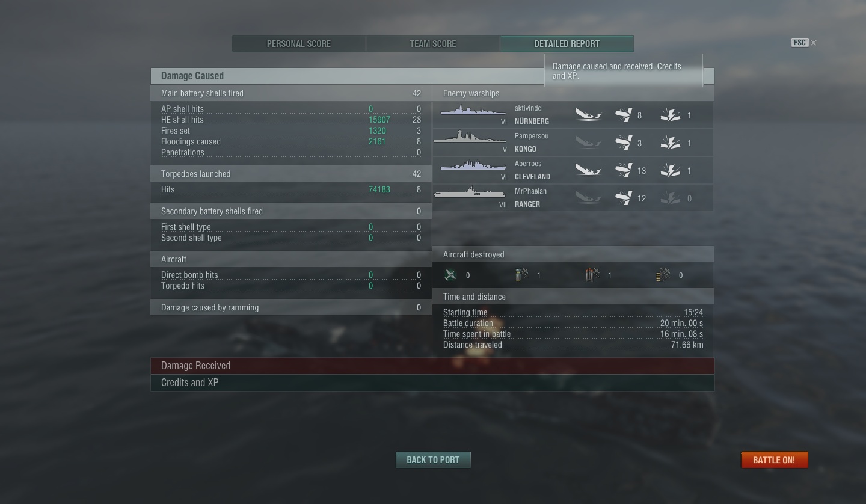Click Nürnberg's flooding caused icon
Viewport: 866px width, 504px height.
click(x=671, y=115)
